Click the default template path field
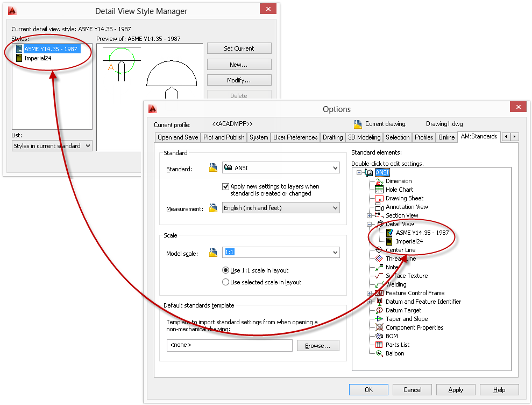This screenshot has height=405, width=532. point(229,345)
